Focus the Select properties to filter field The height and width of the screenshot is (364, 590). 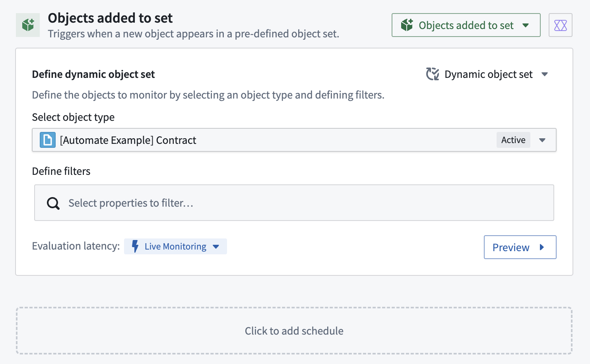pyautogui.click(x=294, y=203)
